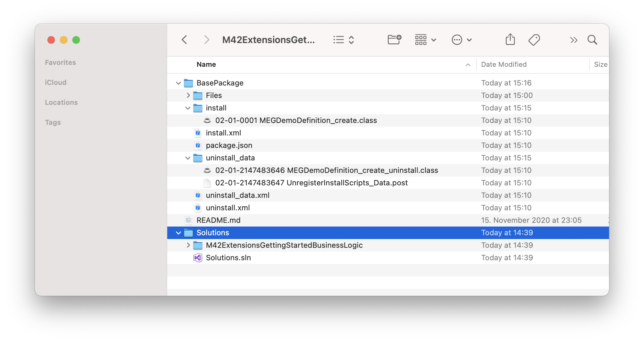Viewport: 644px width, 342px height.
Task: Click the Search magnifier icon
Action: (x=592, y=40)
